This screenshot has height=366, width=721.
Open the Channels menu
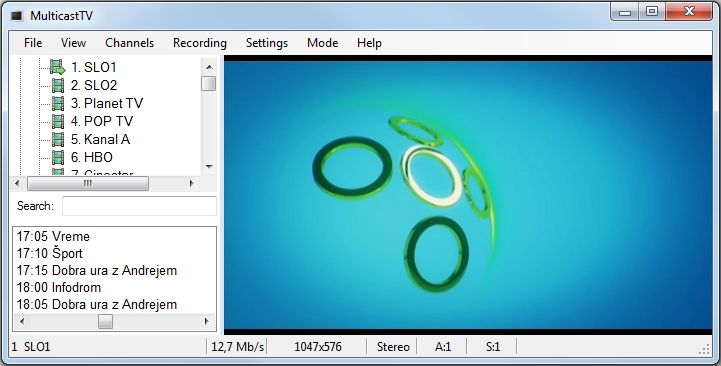click(130, 43)
